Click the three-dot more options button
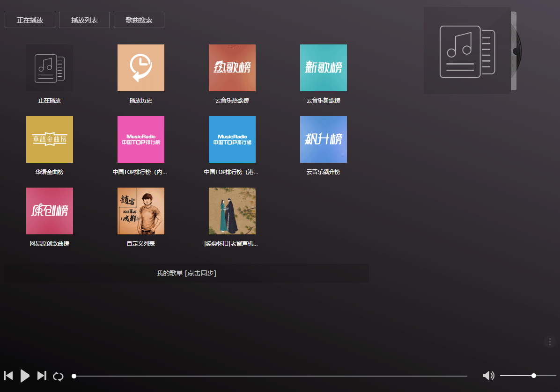560x392 pixels. tap(550, 341)
